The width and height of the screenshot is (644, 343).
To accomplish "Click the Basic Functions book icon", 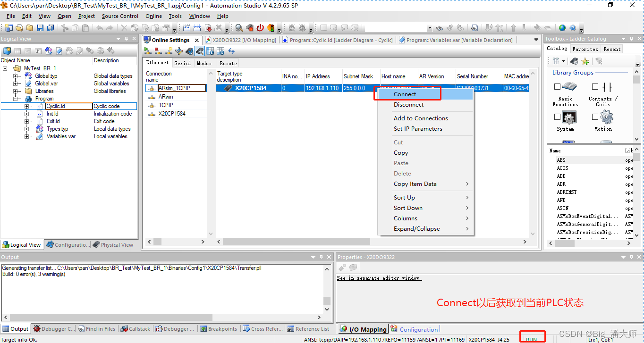I will point(569,87).
